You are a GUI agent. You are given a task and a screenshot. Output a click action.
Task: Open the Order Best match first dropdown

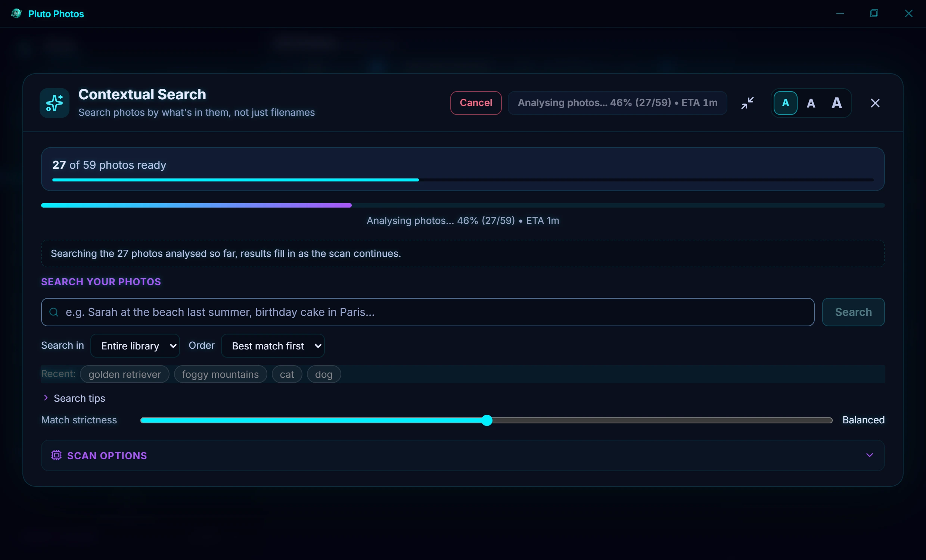[273, 346]
